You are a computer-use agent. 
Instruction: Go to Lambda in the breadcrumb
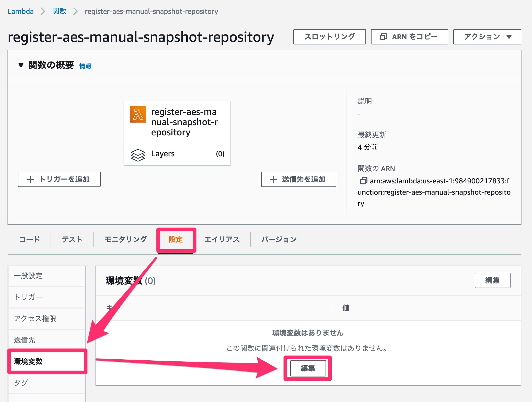pyautogui.click(x=21, y=11)
